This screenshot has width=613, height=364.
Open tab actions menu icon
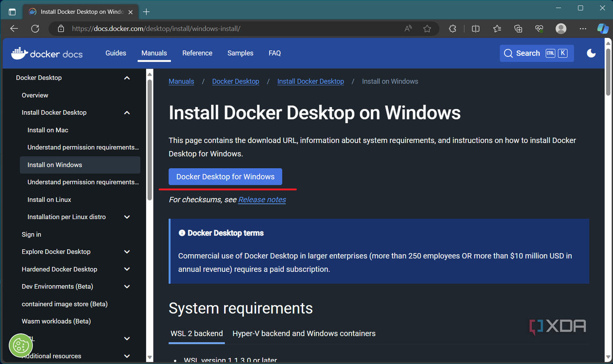[12, 12]
